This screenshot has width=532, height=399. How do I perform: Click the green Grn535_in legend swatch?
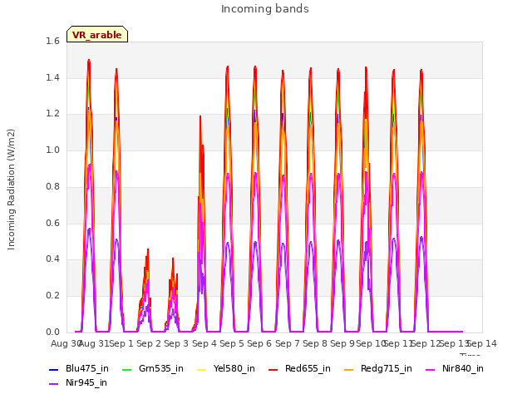126,369
